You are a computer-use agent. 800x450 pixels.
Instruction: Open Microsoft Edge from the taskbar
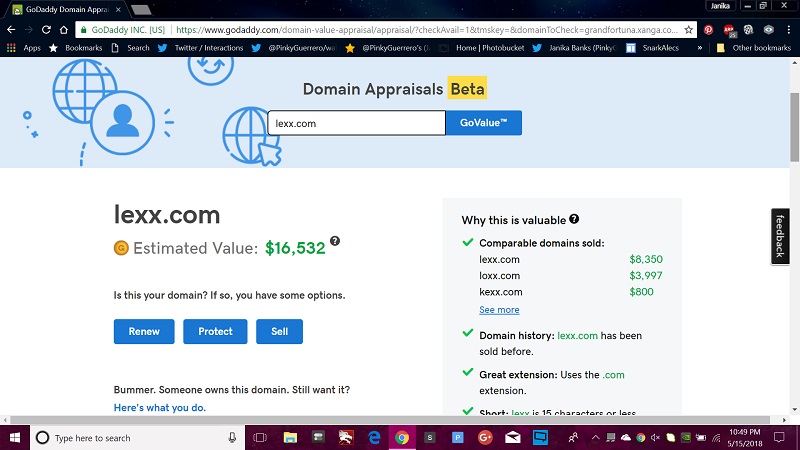374,437
